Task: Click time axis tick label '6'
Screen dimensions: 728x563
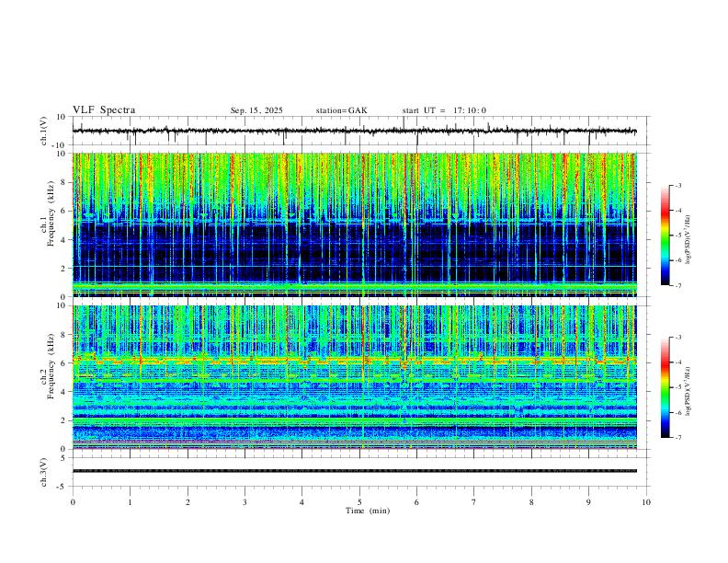Action: point(416,502)
